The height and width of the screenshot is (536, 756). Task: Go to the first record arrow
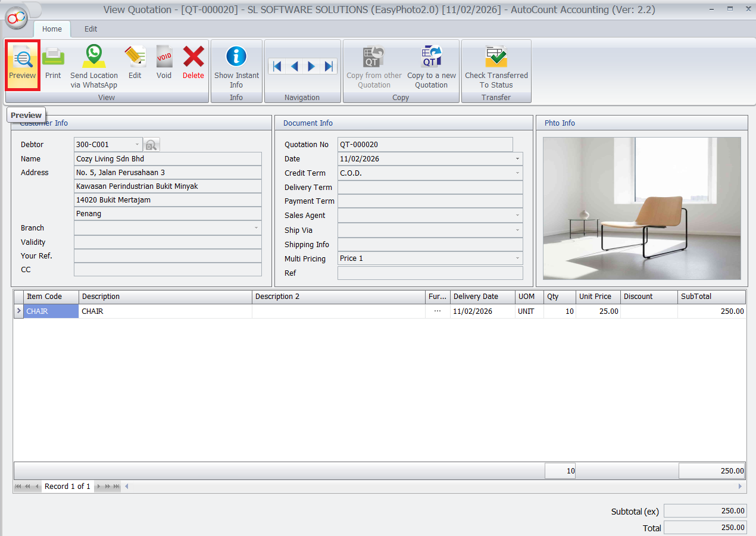277,66
